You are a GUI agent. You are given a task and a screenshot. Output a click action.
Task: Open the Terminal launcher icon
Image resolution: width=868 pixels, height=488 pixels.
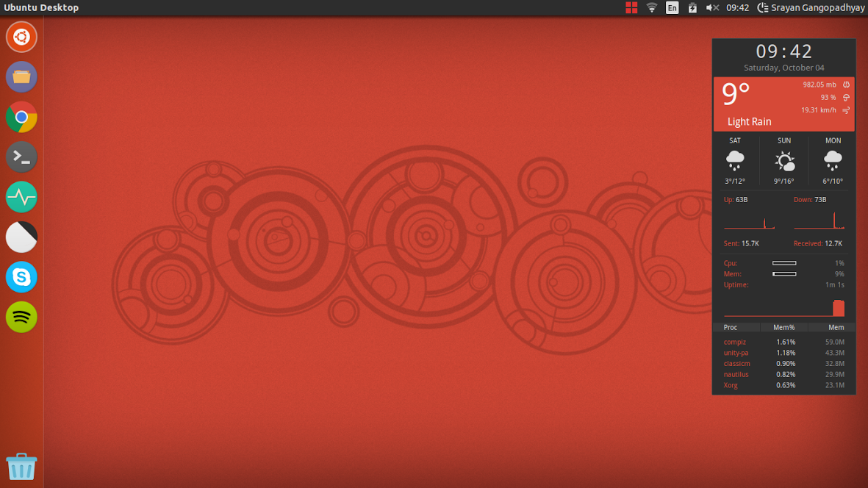click(x=21, y=157)
